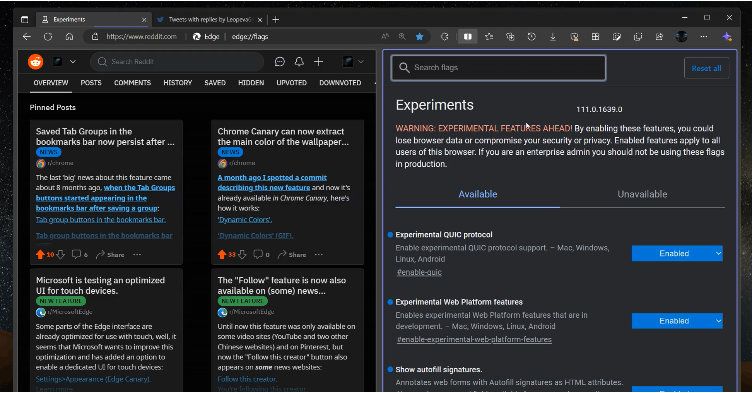Viewport: 752px width, 393px height.
Task: Click the reddit.com URL in address bar
Action: point(141,36)
